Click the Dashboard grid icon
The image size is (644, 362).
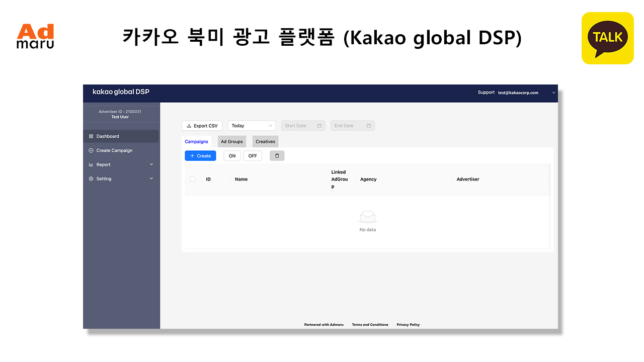91,136
